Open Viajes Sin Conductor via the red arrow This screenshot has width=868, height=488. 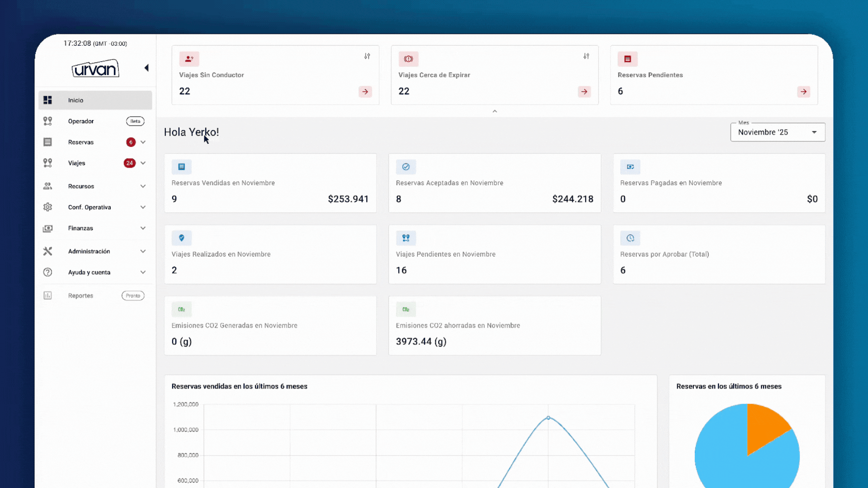[365, 92]
